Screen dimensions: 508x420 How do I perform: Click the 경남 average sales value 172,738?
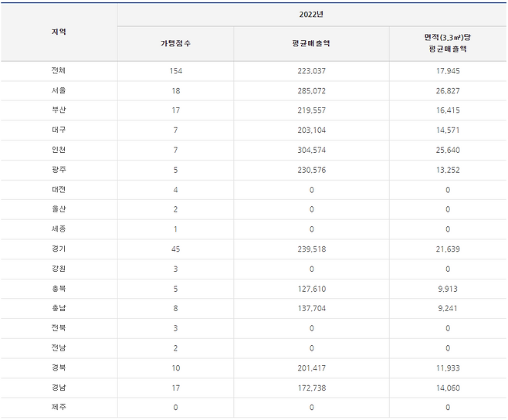312,388
